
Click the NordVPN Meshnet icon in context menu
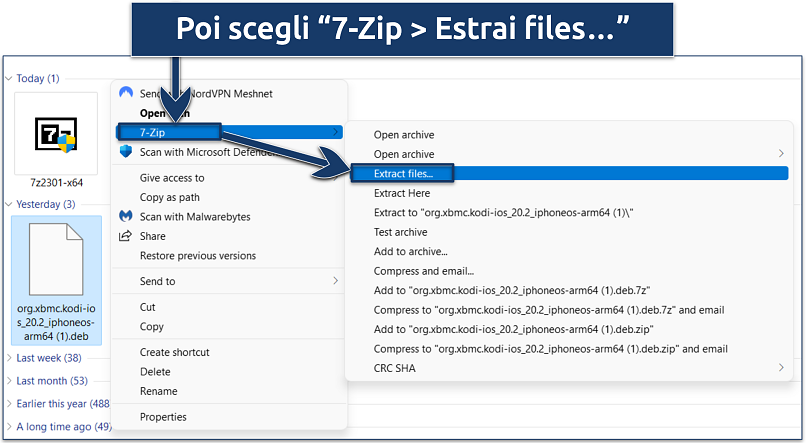[x=126, y=93]
